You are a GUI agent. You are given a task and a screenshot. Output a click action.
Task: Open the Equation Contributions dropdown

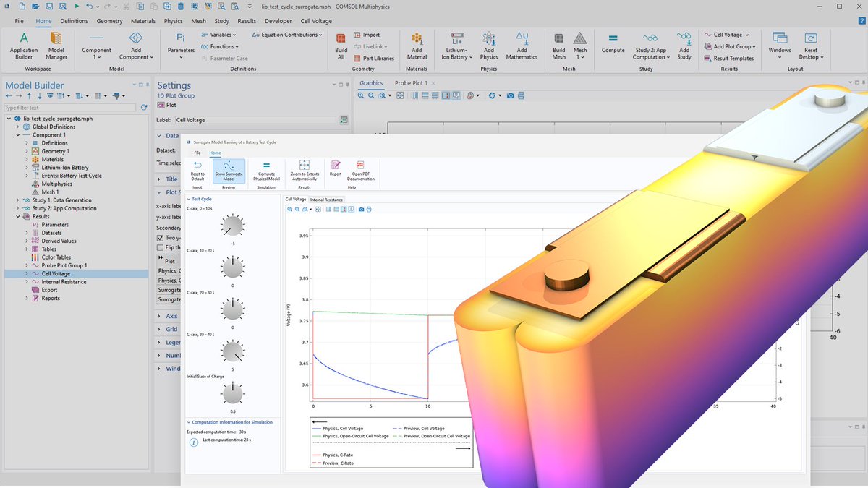287,35
